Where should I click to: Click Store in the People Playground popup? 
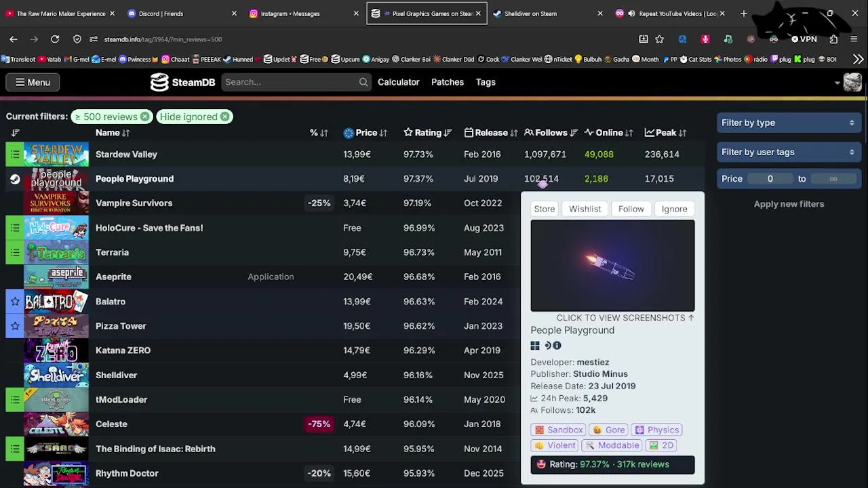point(545,209)
